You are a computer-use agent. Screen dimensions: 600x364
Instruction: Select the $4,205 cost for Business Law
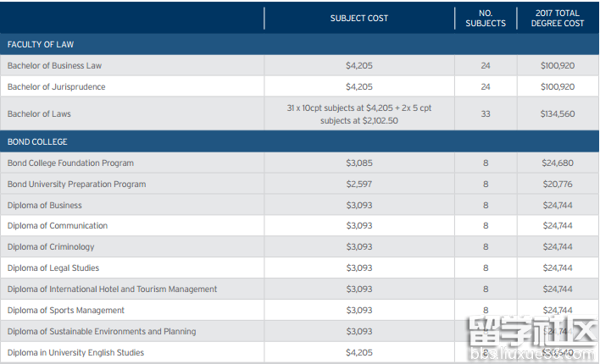point(359,66)
